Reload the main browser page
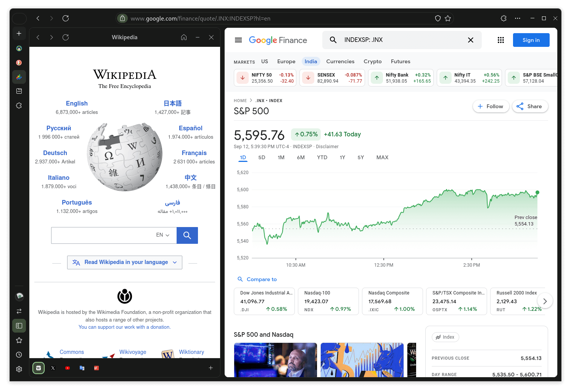Viewport: 571px width, 392px height. 66,18
